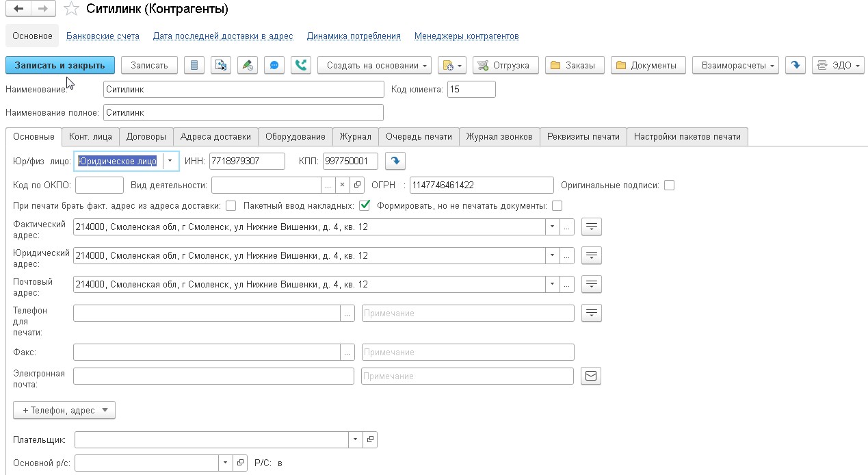The image size is (868, 475).
Task: Open the Банковские счета link
Action: (103, 36)
